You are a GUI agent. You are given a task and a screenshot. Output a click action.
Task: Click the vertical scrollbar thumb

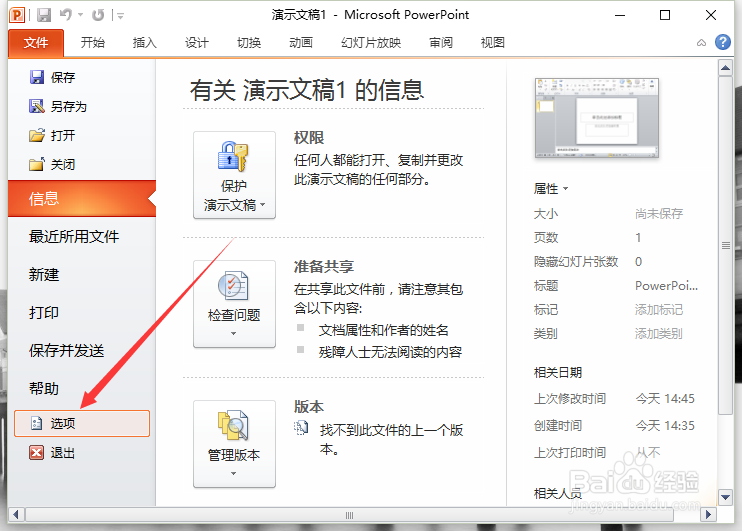(x=725, y=246)
